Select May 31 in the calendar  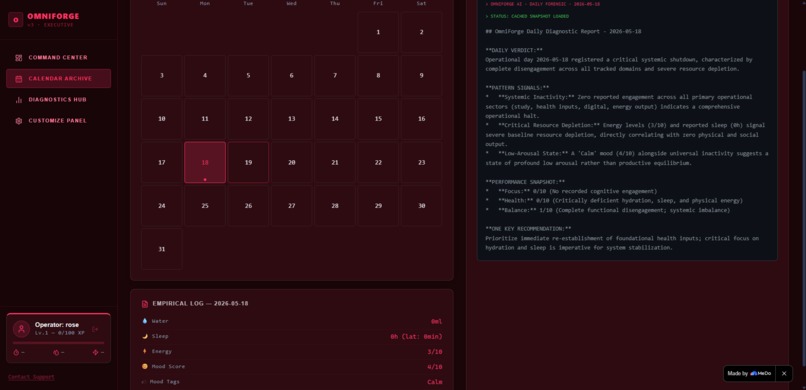pyautogui.click(x=162, y=249)
